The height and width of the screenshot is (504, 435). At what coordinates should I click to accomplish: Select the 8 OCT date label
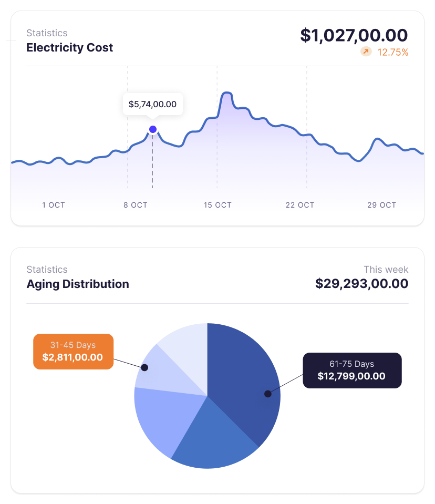click(x=136, y=205)
